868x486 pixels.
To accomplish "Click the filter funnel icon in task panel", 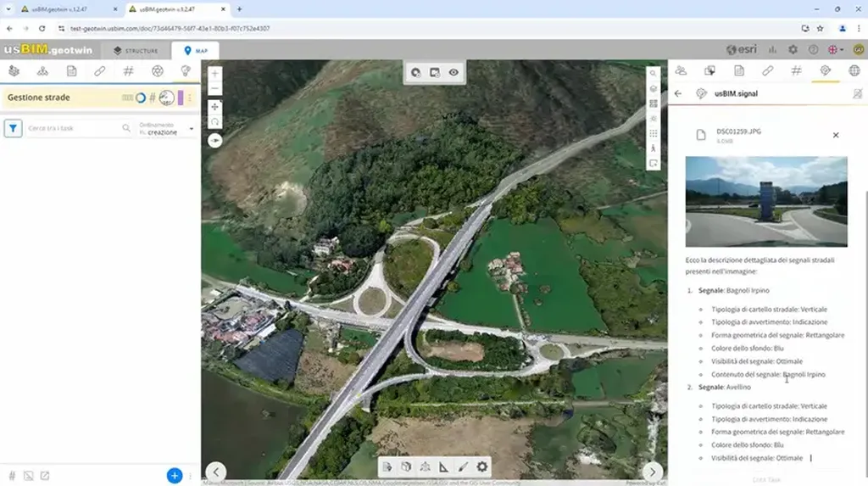I will 14,128.
